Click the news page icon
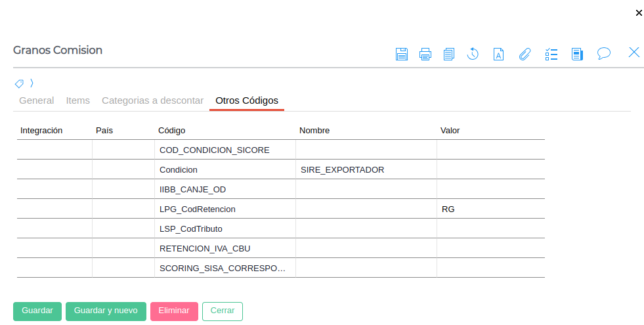Screen dimensions: 644x325 (577, 54)
